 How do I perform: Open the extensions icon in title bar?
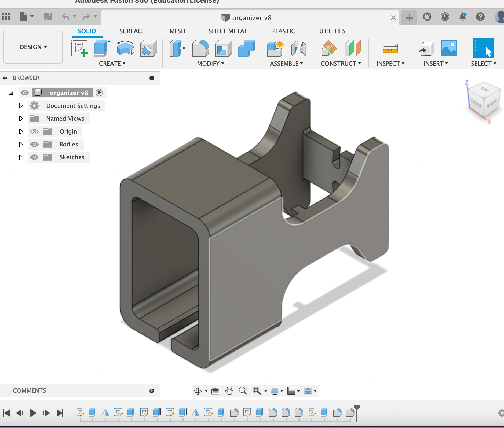pos(427,17)
